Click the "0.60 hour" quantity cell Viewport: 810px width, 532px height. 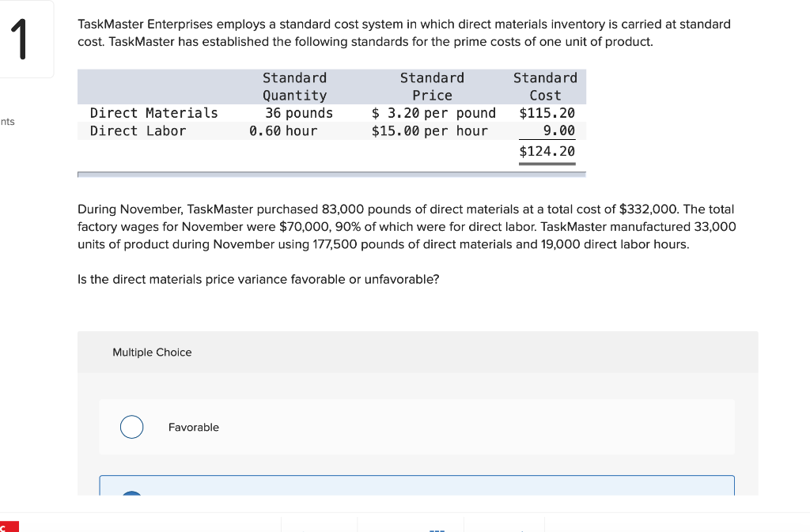(283, 131)
